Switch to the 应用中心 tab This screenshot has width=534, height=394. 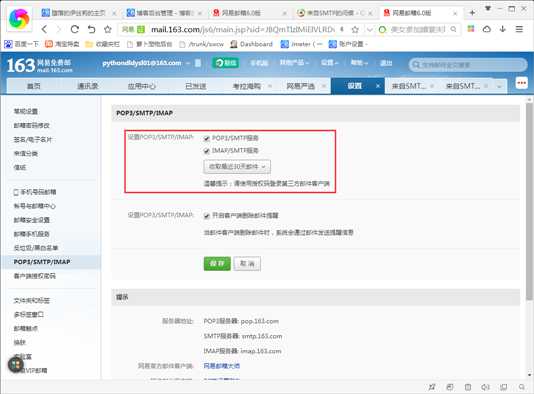tap(141, 86)
